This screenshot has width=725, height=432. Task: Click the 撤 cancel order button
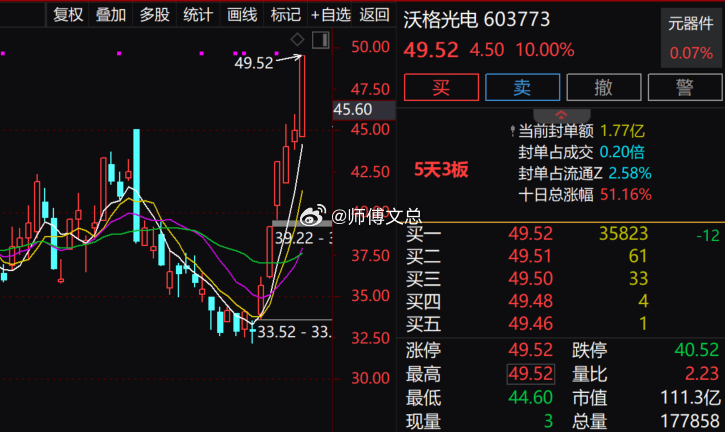pos(604,87)
